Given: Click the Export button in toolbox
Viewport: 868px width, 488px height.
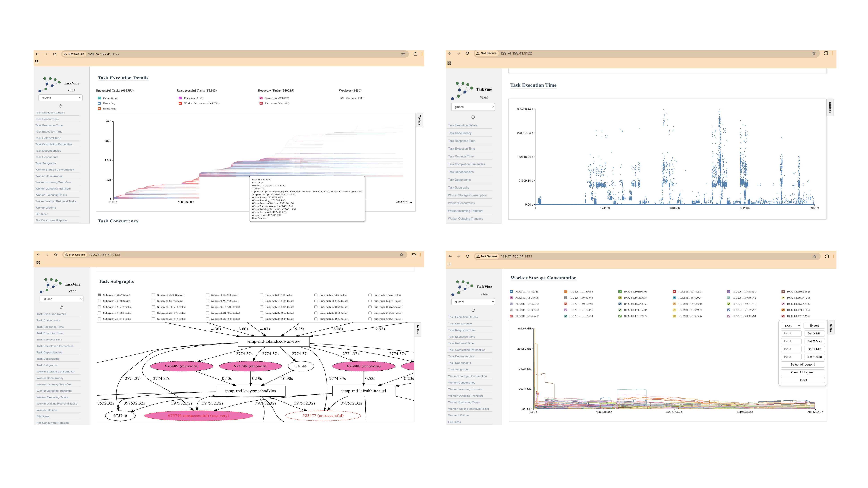Looking at the screenshot, I should 814,326.
